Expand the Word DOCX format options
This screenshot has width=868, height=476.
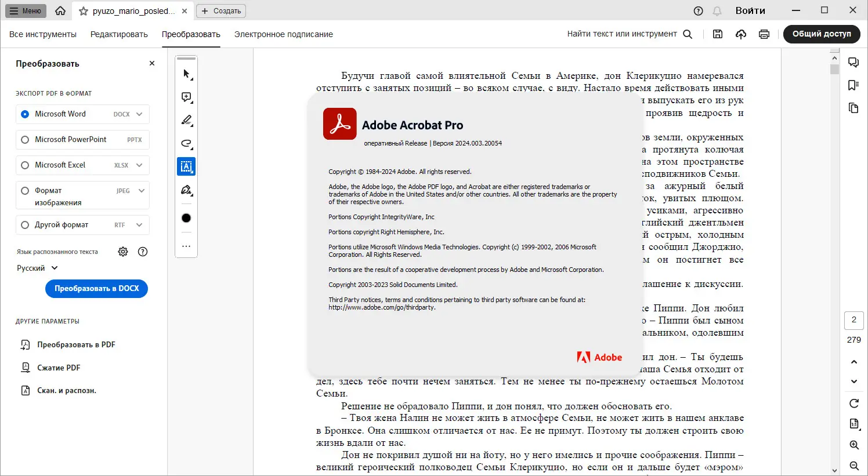click(139, 114)
